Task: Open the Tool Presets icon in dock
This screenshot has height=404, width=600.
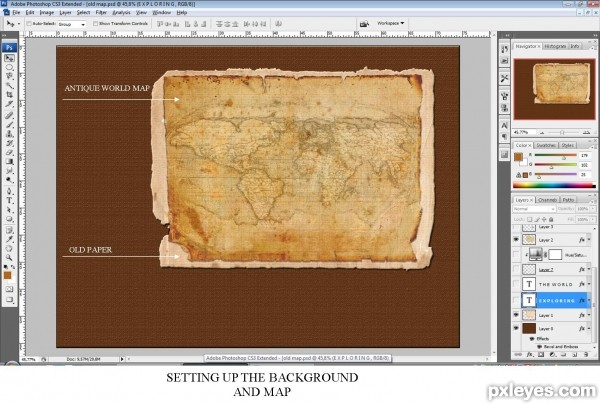Action: (504, 78)
